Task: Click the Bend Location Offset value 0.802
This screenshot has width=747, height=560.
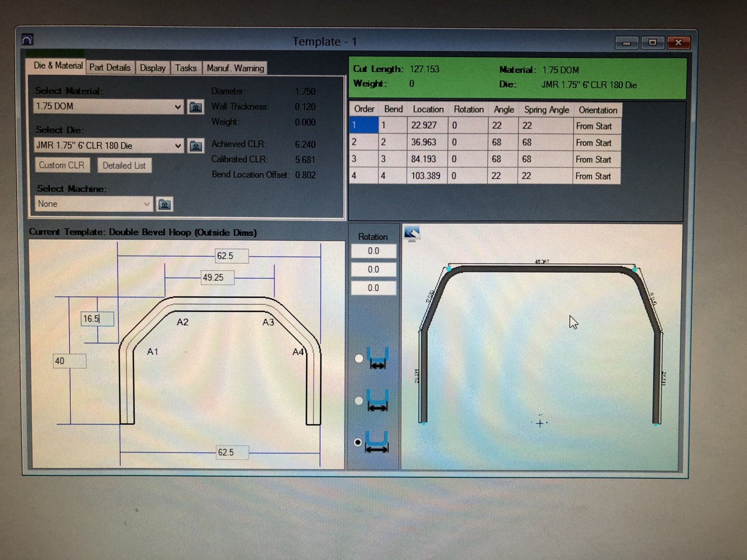Action: point(305,175)
